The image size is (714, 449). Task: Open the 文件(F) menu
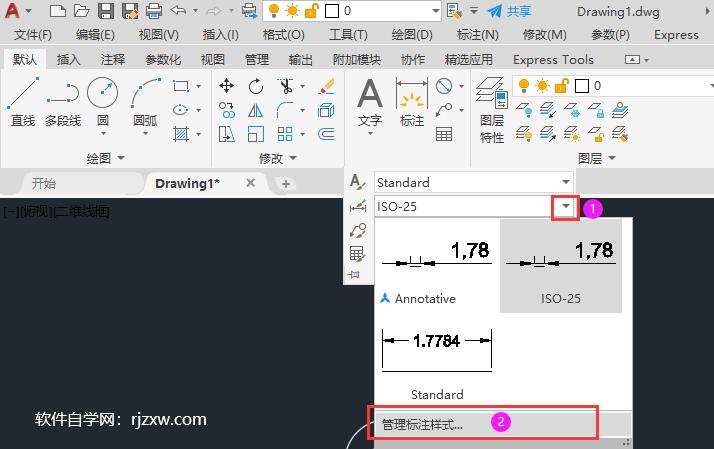coord(32,35)
